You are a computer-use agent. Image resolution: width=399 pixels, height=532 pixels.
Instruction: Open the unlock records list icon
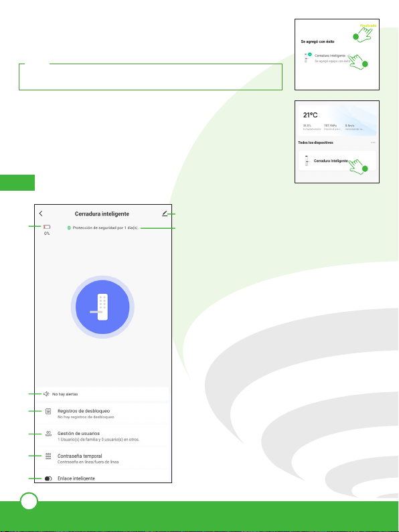(x=48, y=411)
